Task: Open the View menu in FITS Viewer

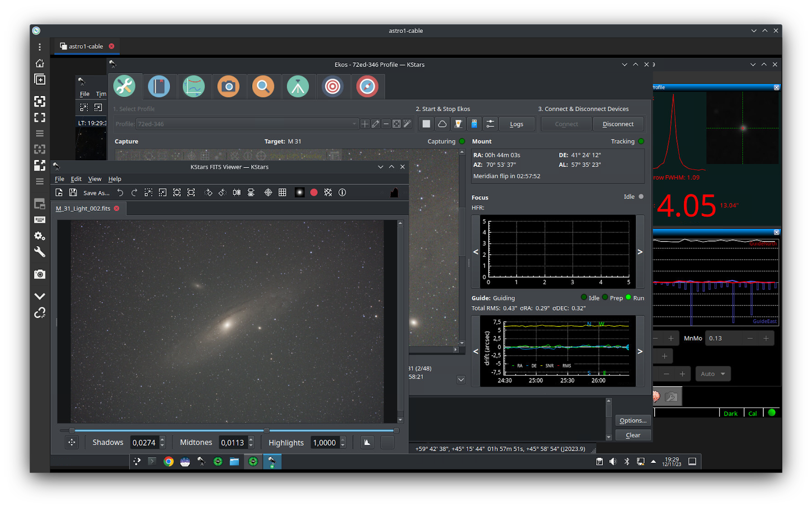Action: pos(94,179)
